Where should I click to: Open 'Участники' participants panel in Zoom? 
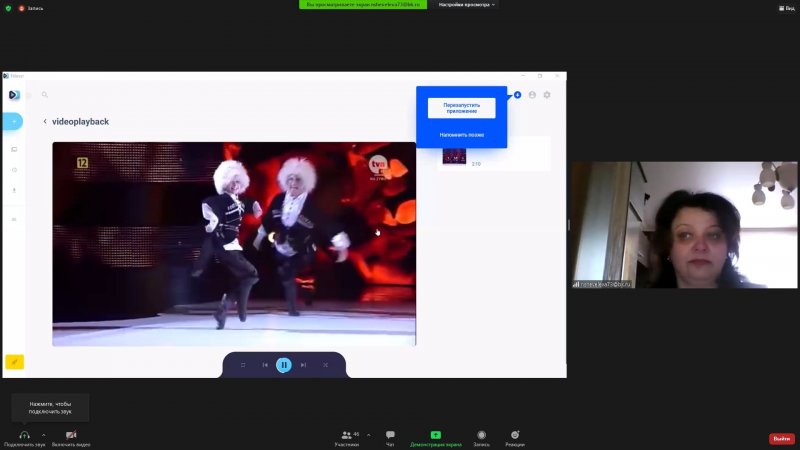click(347, 438)
